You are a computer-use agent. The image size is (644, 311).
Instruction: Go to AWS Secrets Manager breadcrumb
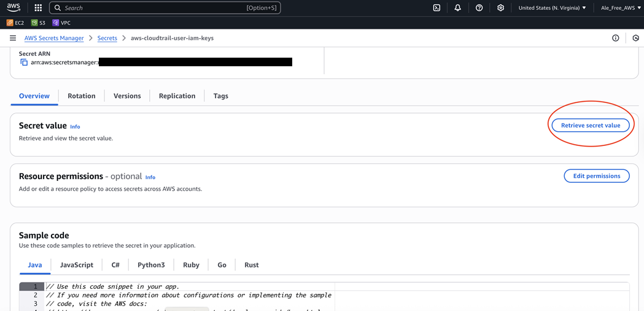click(54, 38)
